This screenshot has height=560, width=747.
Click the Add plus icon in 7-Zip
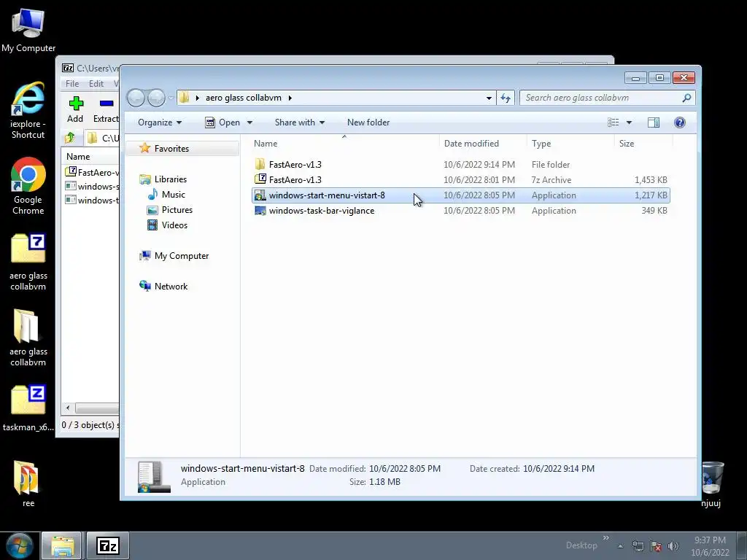point(76,104)
